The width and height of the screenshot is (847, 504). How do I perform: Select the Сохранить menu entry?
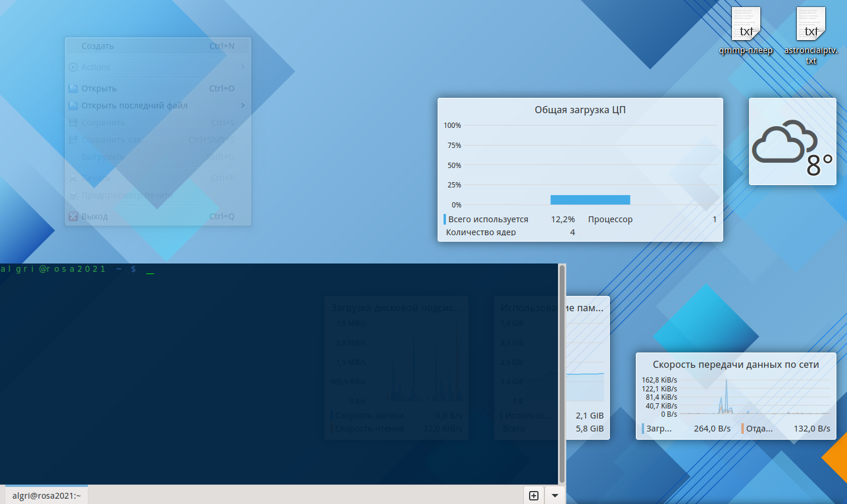[157, 123]
